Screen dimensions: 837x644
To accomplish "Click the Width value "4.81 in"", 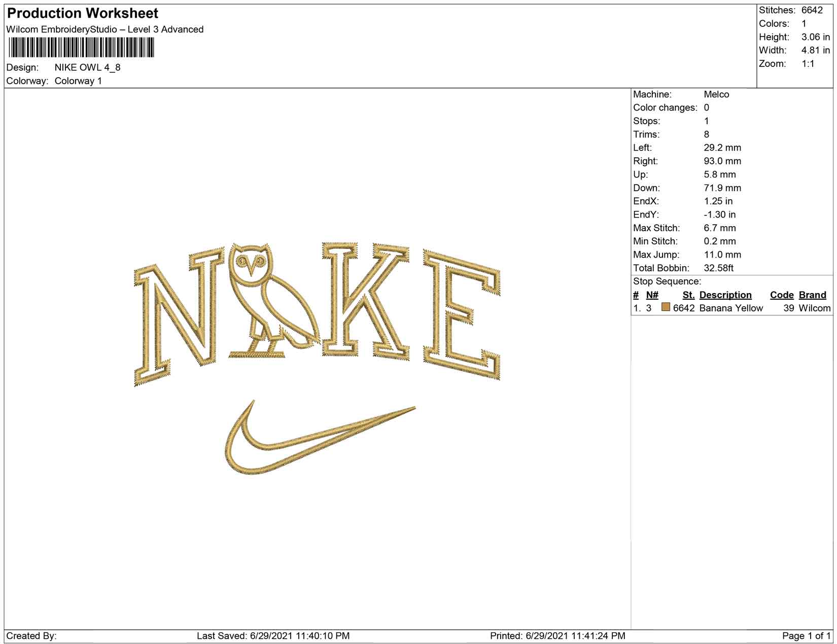I will coord(816,50).
